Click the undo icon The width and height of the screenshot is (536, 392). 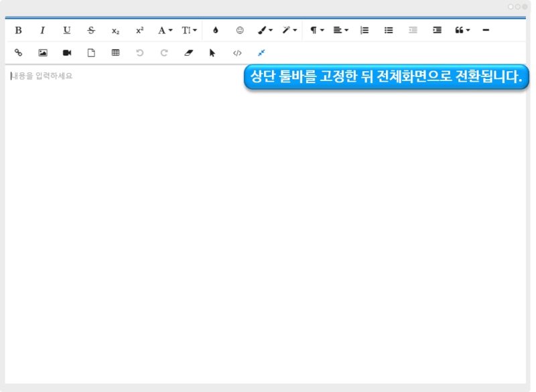(x=140, y=53)
